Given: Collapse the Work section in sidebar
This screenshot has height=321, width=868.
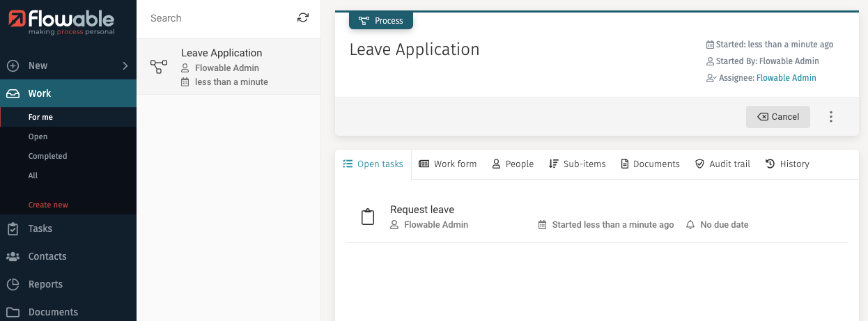Looking at the screenshot, I should [40, 93].
